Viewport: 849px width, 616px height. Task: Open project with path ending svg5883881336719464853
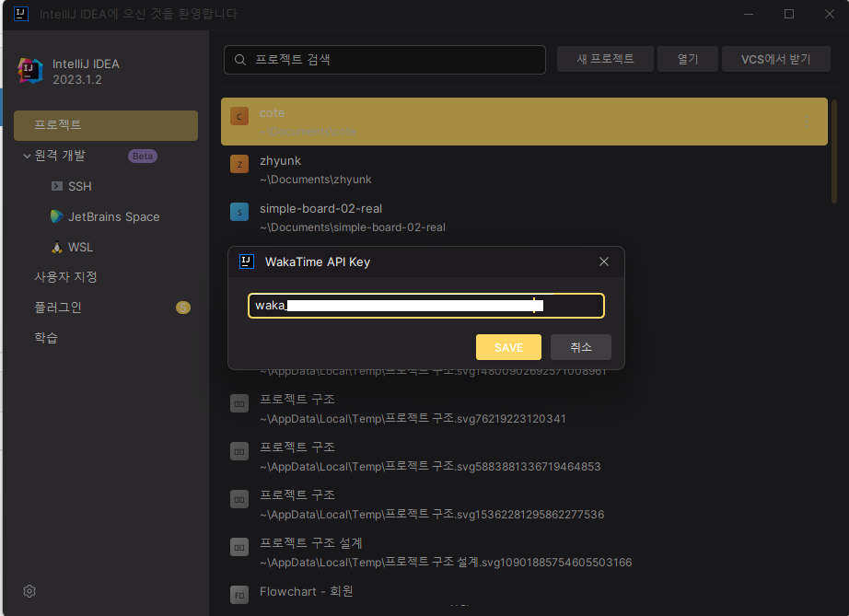coord(524,457)
